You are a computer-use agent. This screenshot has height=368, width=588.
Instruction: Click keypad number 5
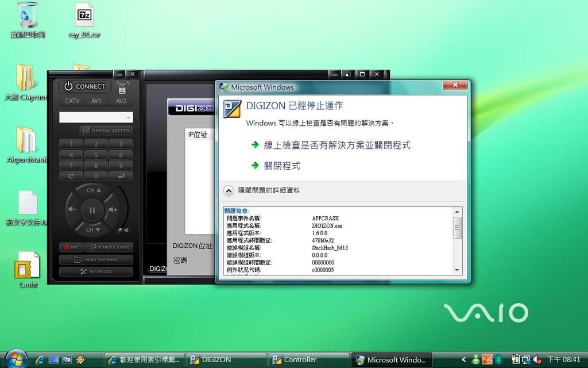(x=96, y=155)
